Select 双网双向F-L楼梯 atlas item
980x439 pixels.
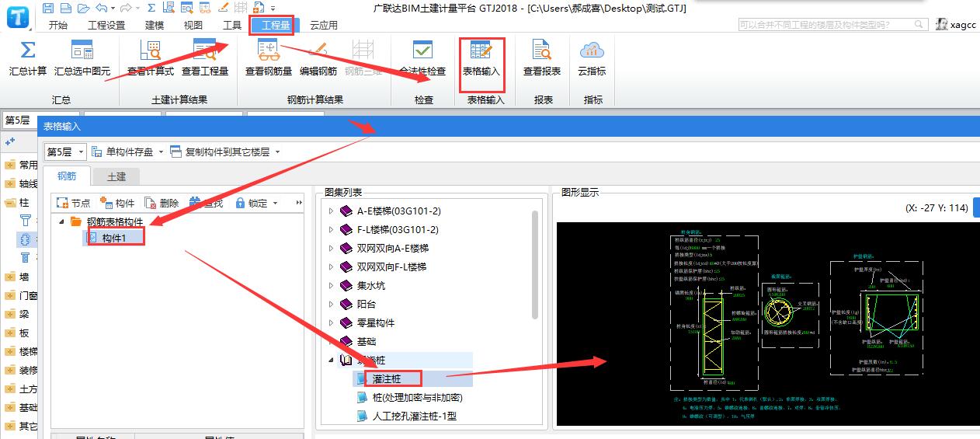click(x=392, y=267)
